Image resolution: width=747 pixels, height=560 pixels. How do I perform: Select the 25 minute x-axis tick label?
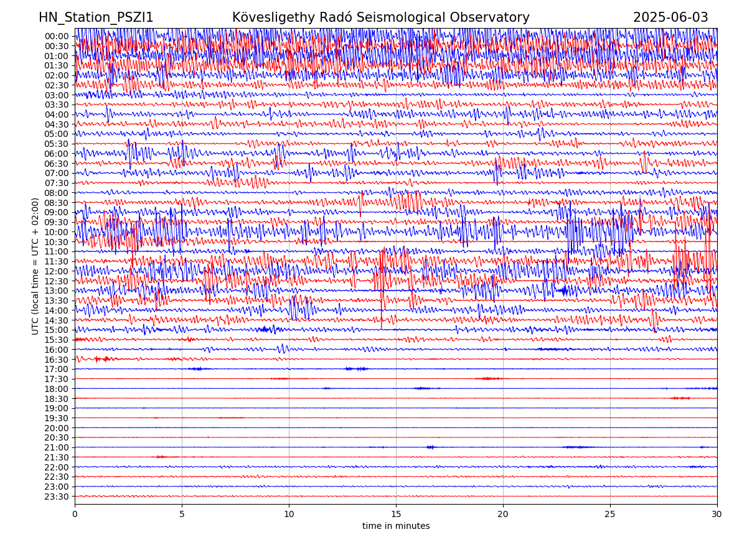coord(610,514)
